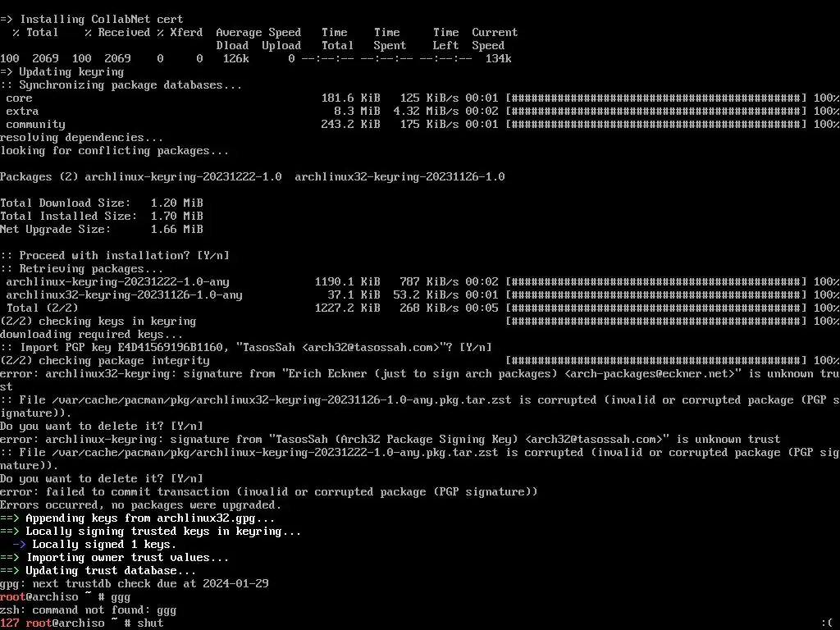The image size is (840, 630).
Task: Click the archlinux-keyring-20231222-1.0-any download row
Action: point(420,282)
